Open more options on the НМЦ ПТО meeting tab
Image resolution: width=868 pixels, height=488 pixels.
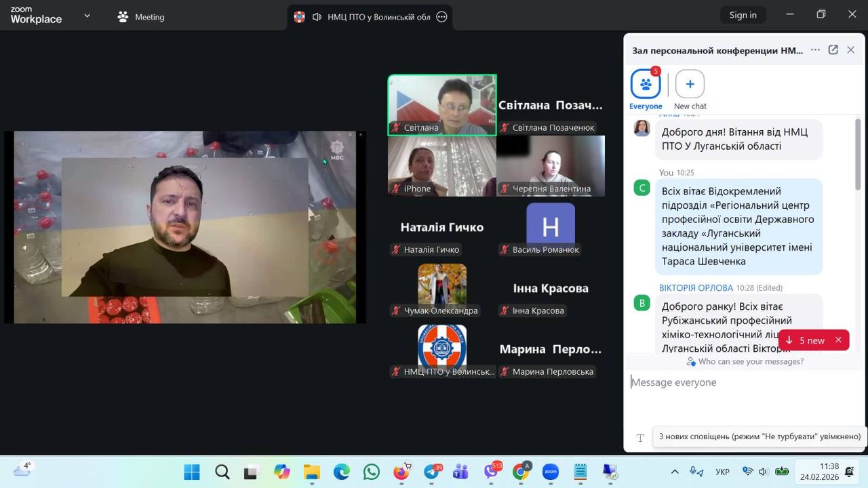(441, 17)
